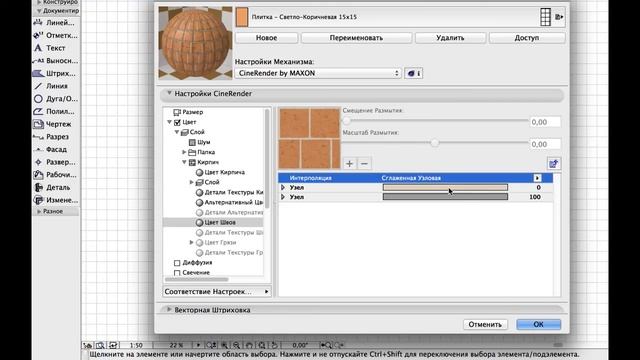Click the Переименовать button

point(356,38)
